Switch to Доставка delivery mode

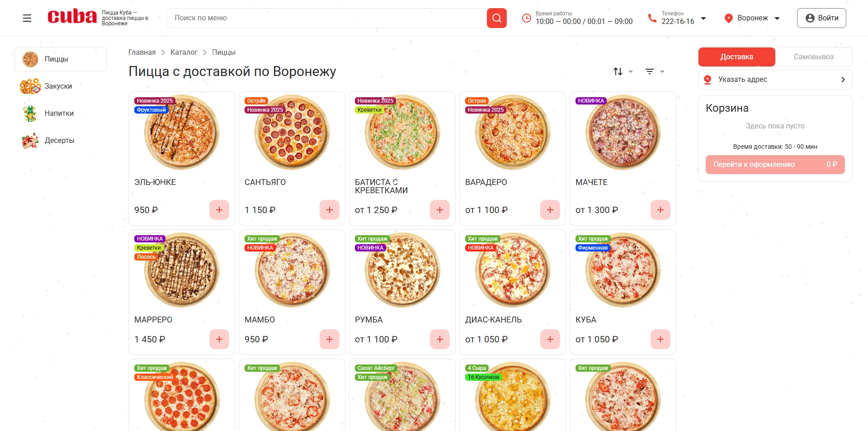736,57
